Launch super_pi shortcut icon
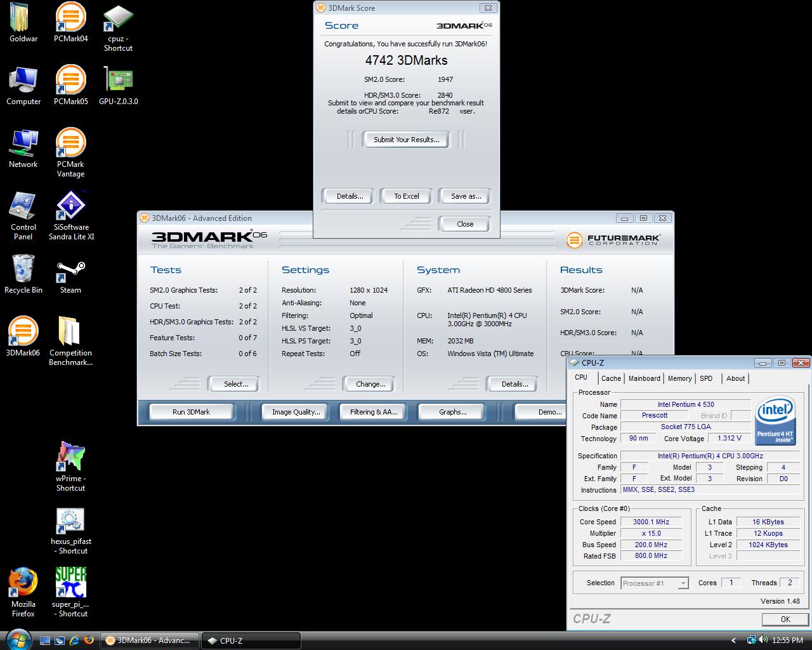Screen dimensions: 812x650 [x=70, y=592]
